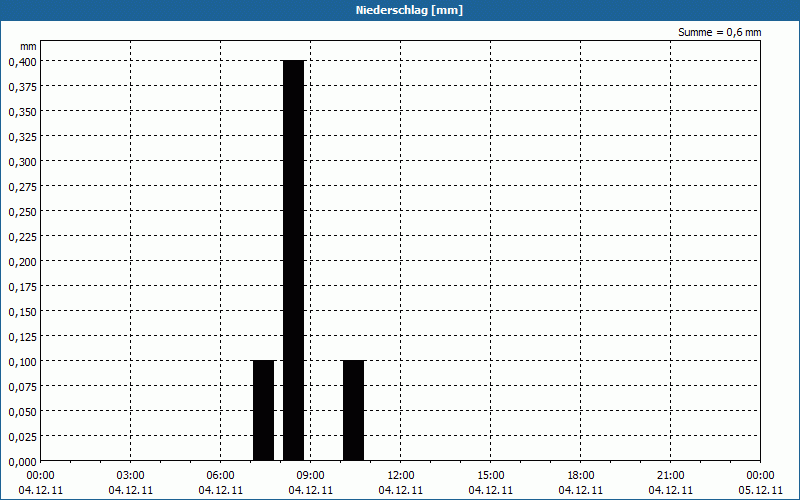Image resolution: width=800 pixels, height=500 pixels.
Task: Click the 0,025 Y-axis value
Action: click(22, 437)
